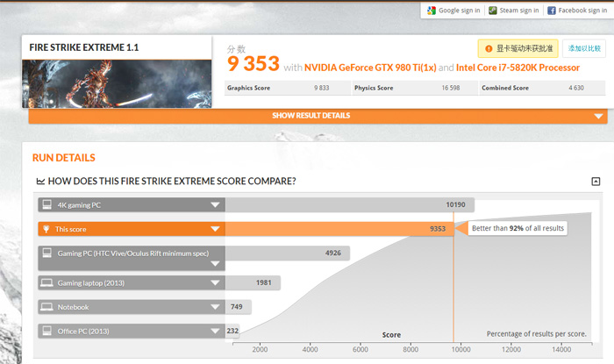The width and height of the screenshot is (614, 364).
Task: Click the Steam logo icon
Action: click(x=493, y=11)
